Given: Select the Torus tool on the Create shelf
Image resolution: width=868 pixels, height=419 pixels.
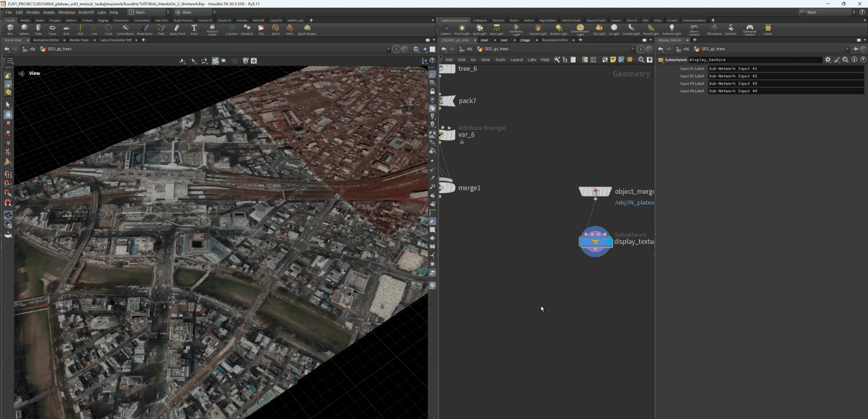Looking at the screenshot, I should click(x=52, y=29).
